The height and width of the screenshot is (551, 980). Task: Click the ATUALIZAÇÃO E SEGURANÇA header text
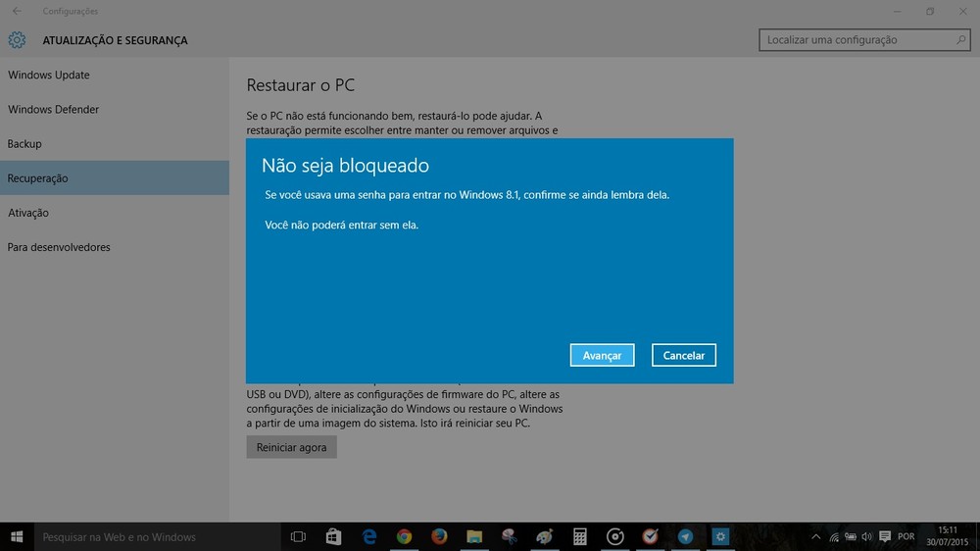pyautogui.click(x=115, y=40)
